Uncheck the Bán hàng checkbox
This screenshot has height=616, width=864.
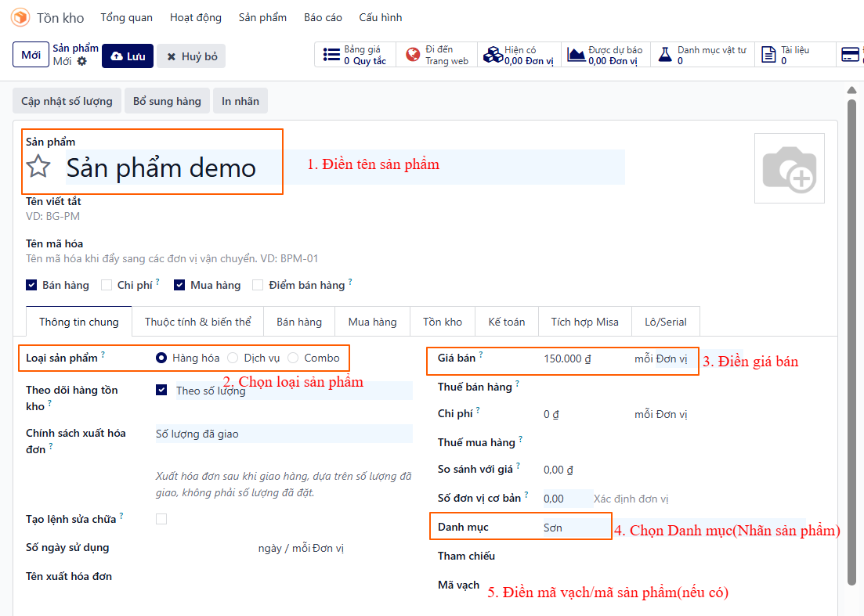[x=31, y=285]
